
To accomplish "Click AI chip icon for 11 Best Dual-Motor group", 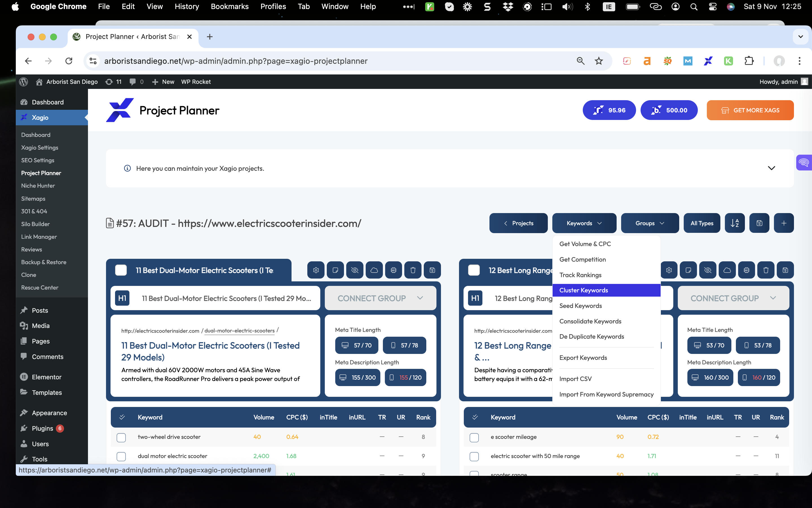I will [394, 270].
